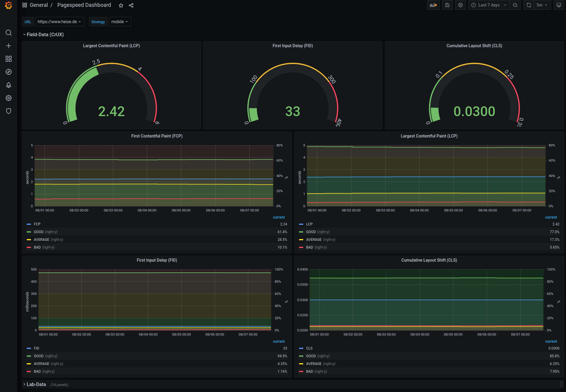Screen dimensions: 566x392
Task: Cycle view mode monitor icon
Action: pyautogui.click(x=559, y=5)
